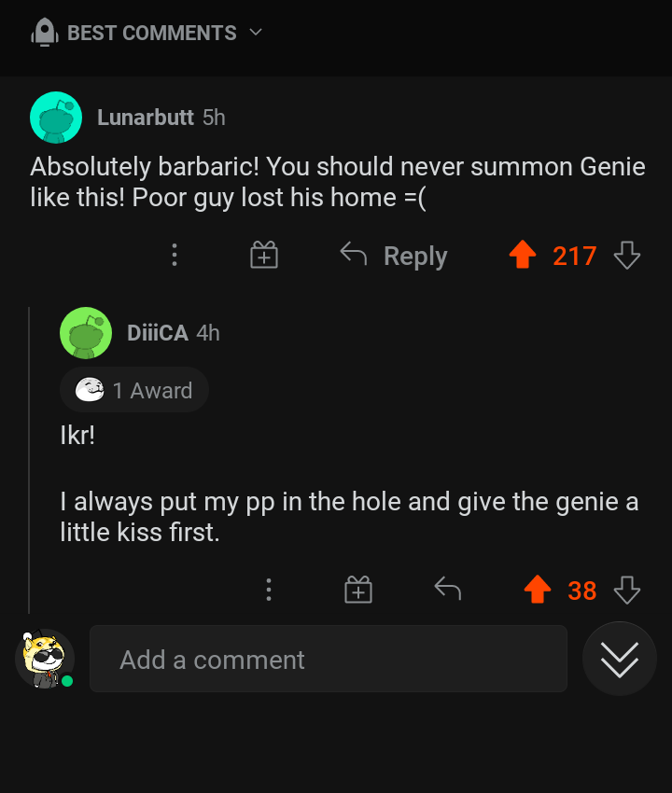View the Award badge on DiiiCA's comment
The height and width of the screenshot is (793, 672).
133,389
